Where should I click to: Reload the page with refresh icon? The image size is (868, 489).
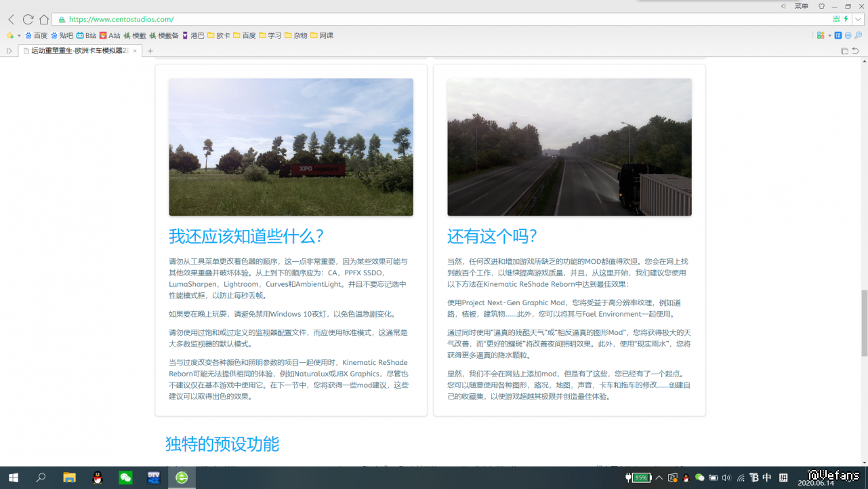point(28,20)
